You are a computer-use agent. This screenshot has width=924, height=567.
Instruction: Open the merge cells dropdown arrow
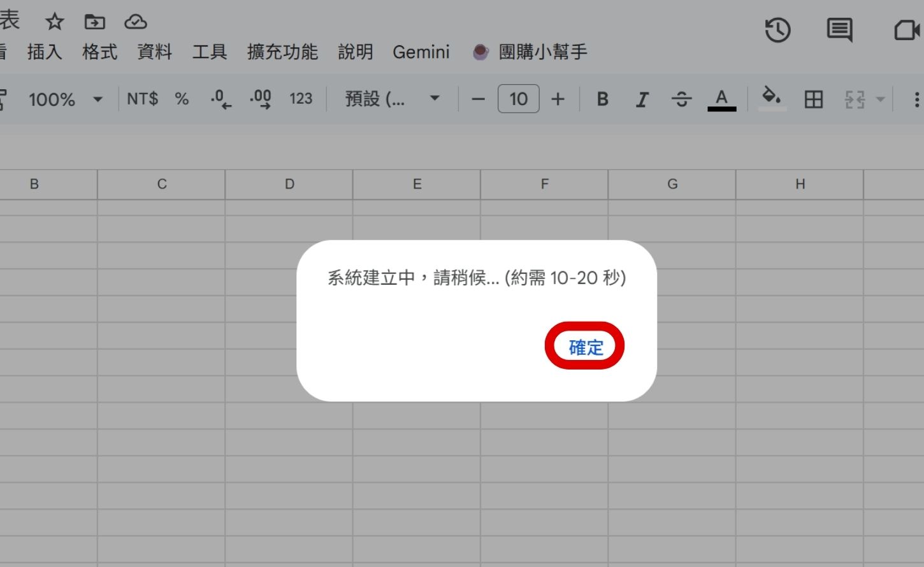[879, 99]
